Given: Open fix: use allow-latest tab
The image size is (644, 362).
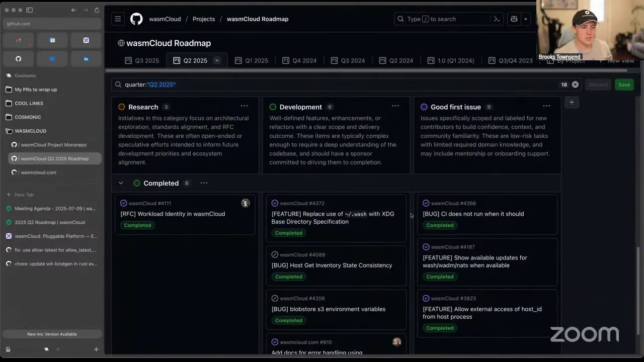Looking at the screenshot, I should pyautogui.click(x=52, y=250).
